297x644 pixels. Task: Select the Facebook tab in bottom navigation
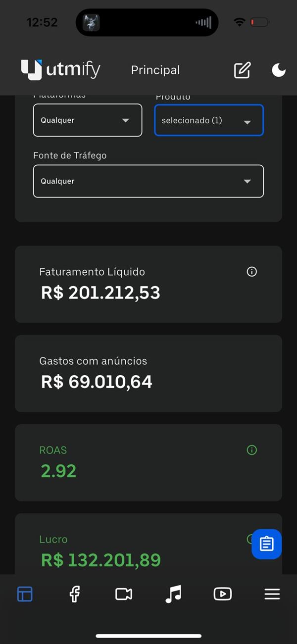[74, 594]
